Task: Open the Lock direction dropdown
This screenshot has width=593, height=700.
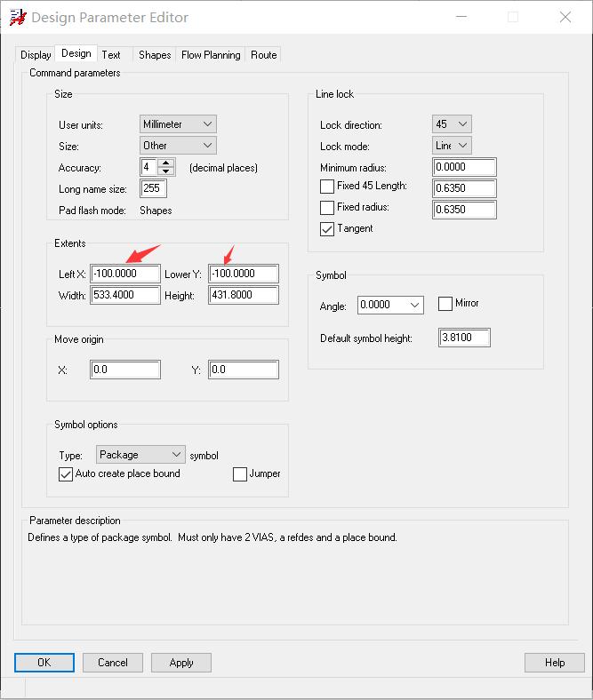Action: click(x=452, y=124)
